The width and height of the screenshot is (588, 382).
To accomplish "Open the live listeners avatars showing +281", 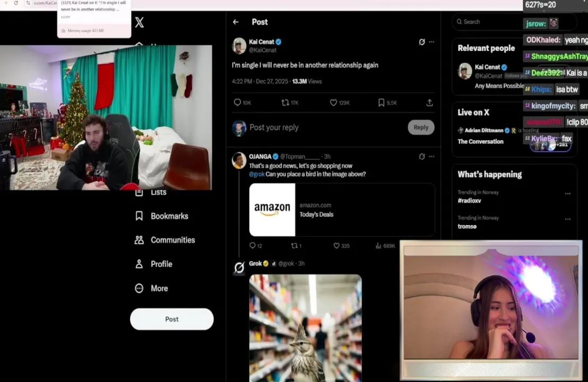I will coord(550,145).
